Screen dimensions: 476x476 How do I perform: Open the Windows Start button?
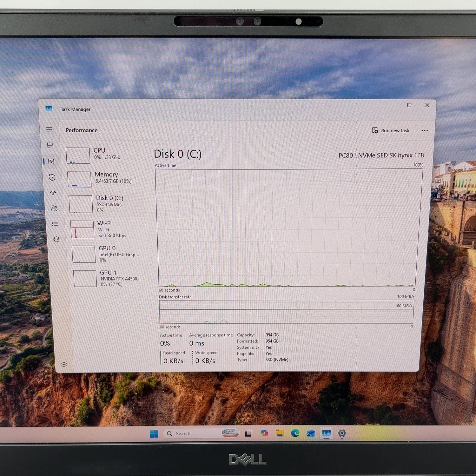pos(154,434)
